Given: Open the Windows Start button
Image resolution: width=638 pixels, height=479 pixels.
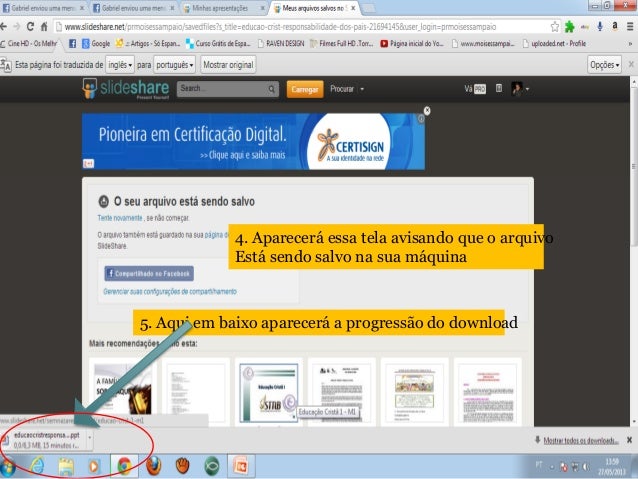Looking at the screenshot, I should (7, 467).
